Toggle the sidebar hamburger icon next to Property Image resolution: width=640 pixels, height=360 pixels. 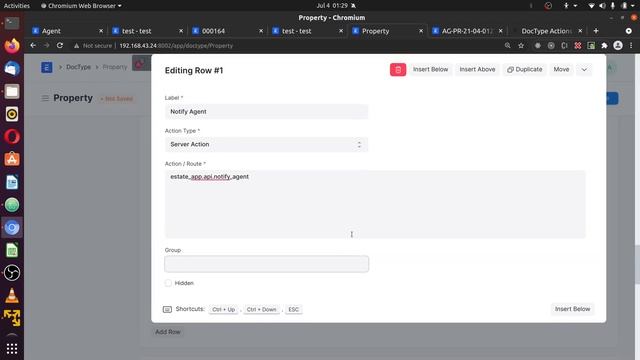tap(45, 98)
